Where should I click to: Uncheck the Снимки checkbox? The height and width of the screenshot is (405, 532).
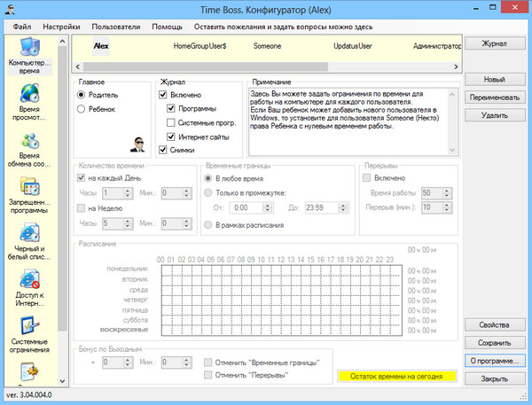click(163, 151)
